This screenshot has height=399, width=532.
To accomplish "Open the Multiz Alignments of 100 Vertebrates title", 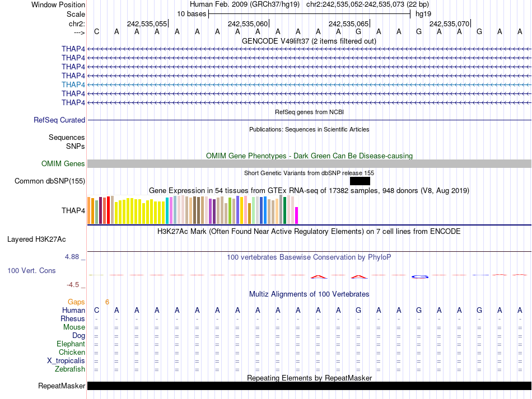I will 309,294.
